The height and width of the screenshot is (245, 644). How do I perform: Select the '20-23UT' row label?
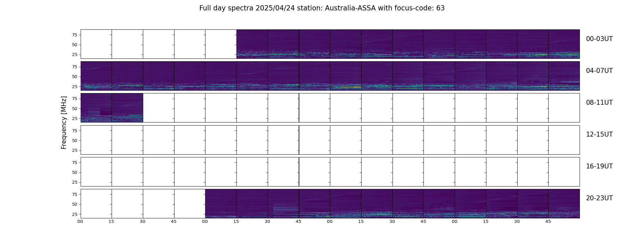[599, 198]
